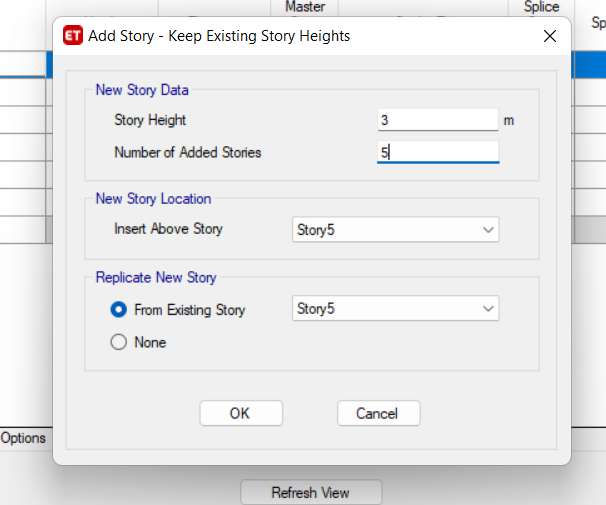The image size is (606, 505).
Task: Click the chevron arrow of Insert Above Story
Action: pos(488,230)
